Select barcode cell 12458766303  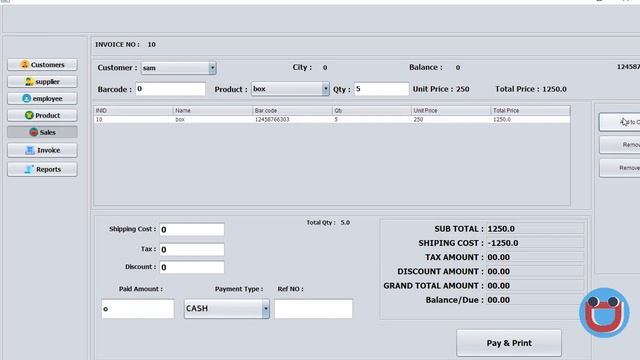[292, 120]
